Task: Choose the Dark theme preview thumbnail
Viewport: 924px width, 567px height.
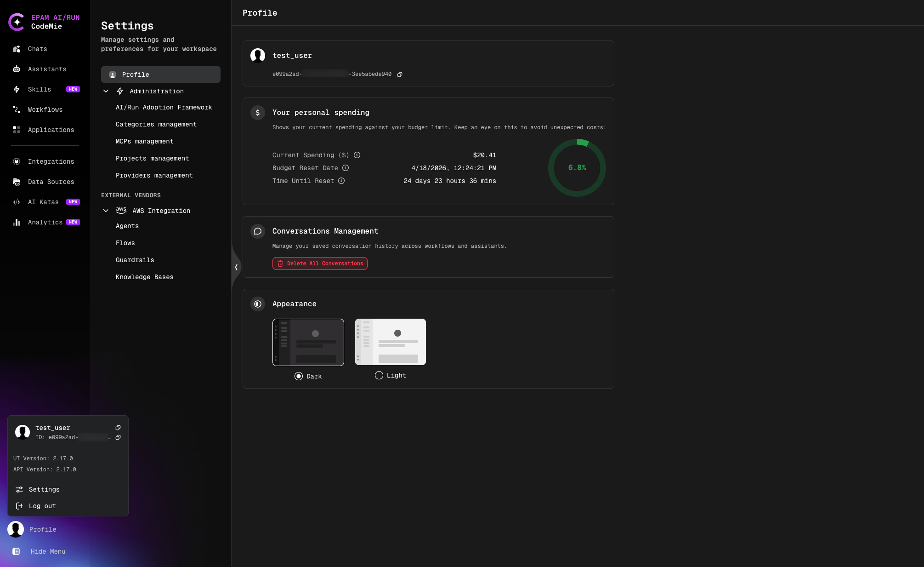Action: (x=308, y=342)
